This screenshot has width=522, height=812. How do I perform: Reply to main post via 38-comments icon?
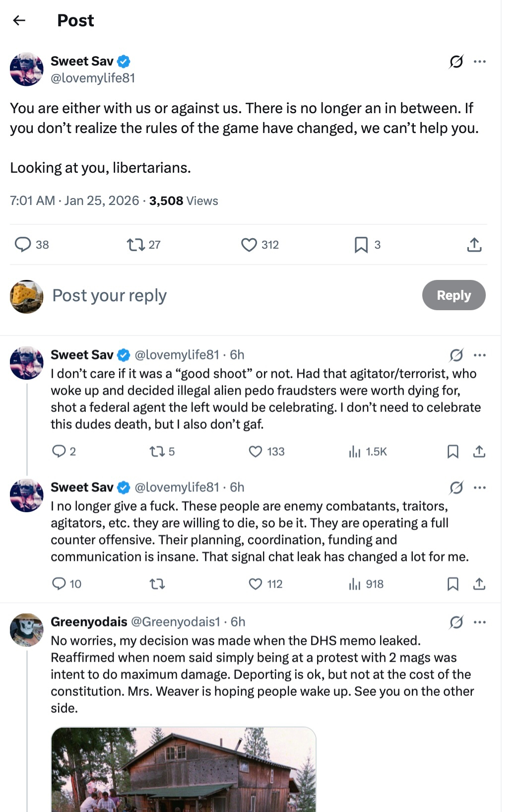[x=23, y=245]
